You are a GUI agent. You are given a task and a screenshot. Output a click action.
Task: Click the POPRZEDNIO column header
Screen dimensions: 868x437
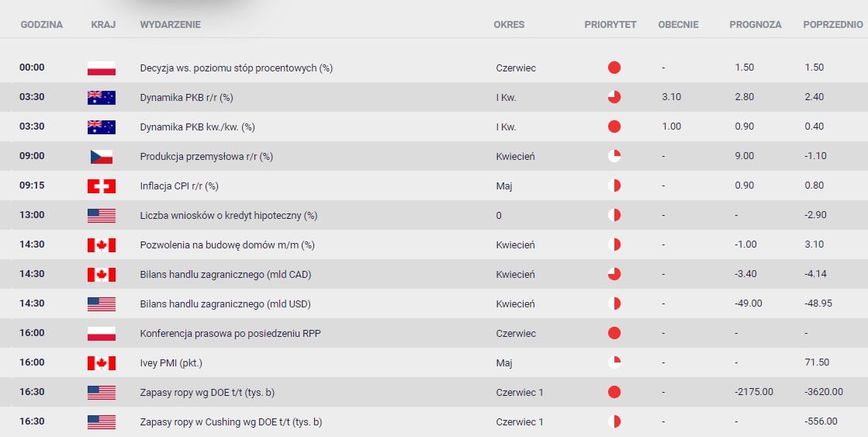(832, 25)
